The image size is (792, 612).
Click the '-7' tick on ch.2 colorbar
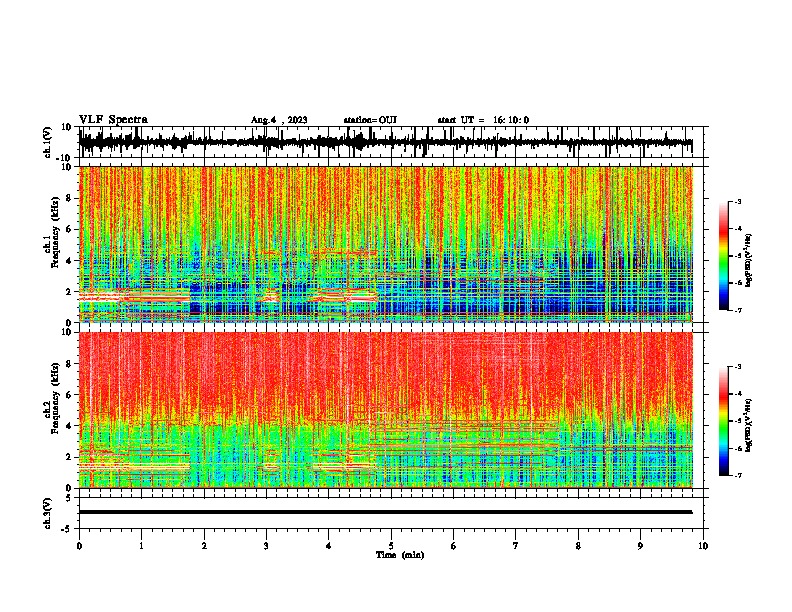click(737, 475)
